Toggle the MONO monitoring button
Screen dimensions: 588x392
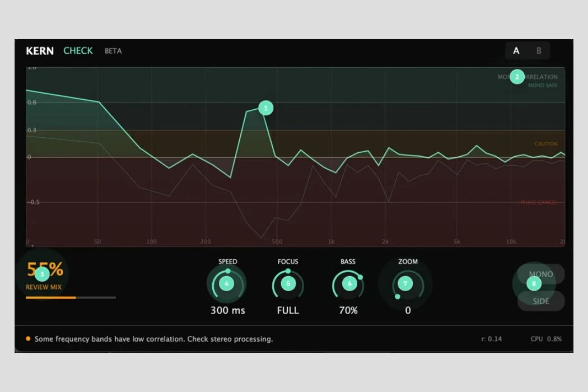pyautogui.click(x=541, y=274)
